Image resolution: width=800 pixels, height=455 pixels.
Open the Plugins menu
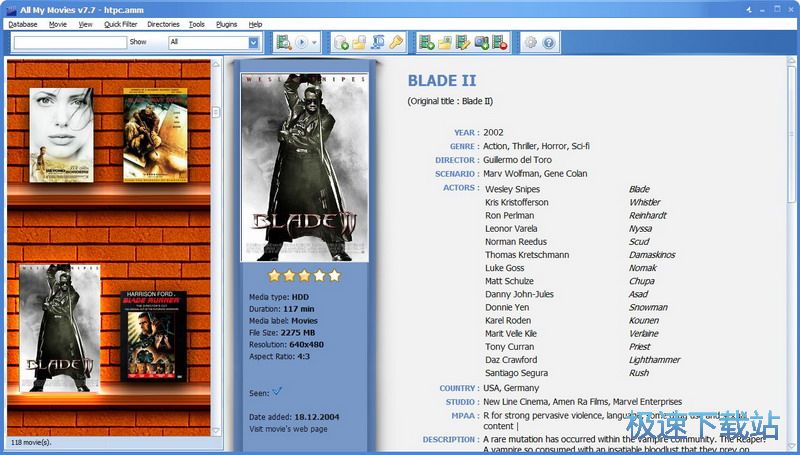click(x=226, y=24)
